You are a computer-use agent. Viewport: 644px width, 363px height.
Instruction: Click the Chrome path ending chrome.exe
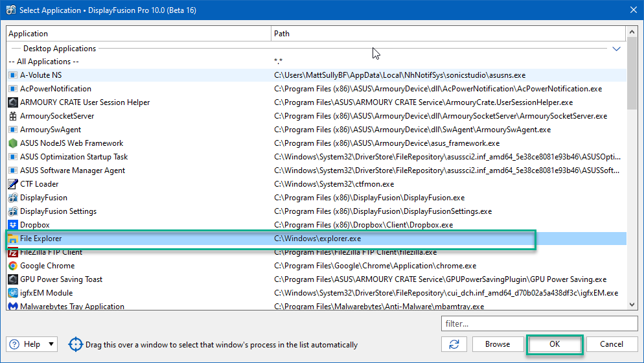click(x=375, y=266)
